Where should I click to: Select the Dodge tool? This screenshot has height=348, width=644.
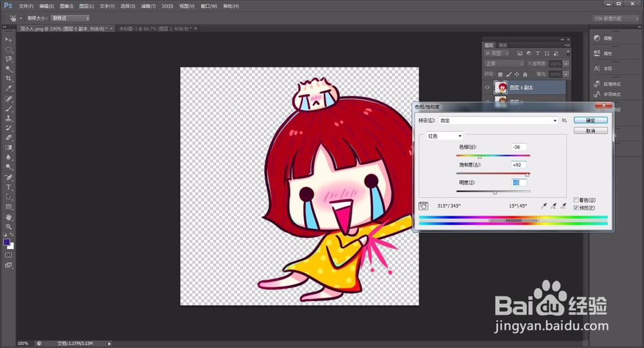coord(8,167)
